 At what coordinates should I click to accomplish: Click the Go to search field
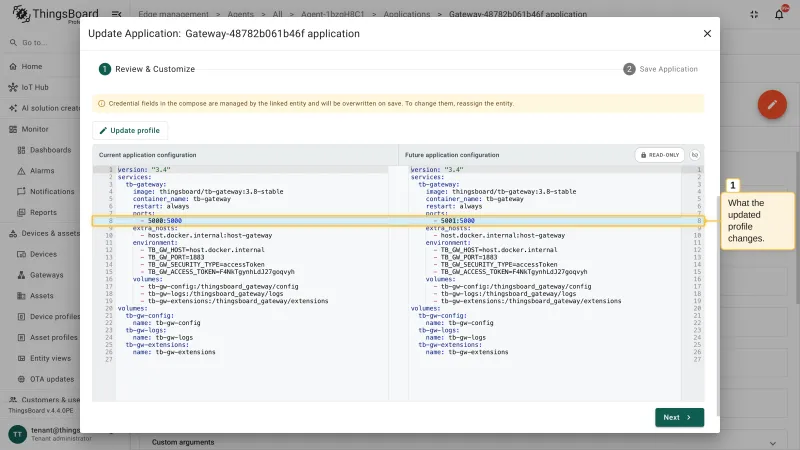point(43,43)
